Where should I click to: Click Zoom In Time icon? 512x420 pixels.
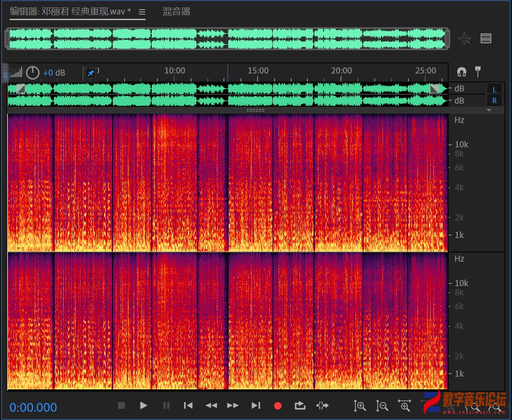[405, 406]
